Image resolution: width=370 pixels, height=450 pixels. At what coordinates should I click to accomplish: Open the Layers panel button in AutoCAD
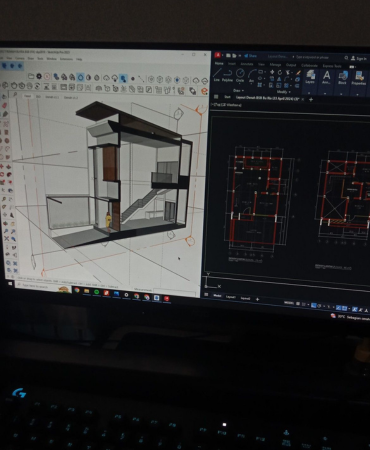(310, 77)
